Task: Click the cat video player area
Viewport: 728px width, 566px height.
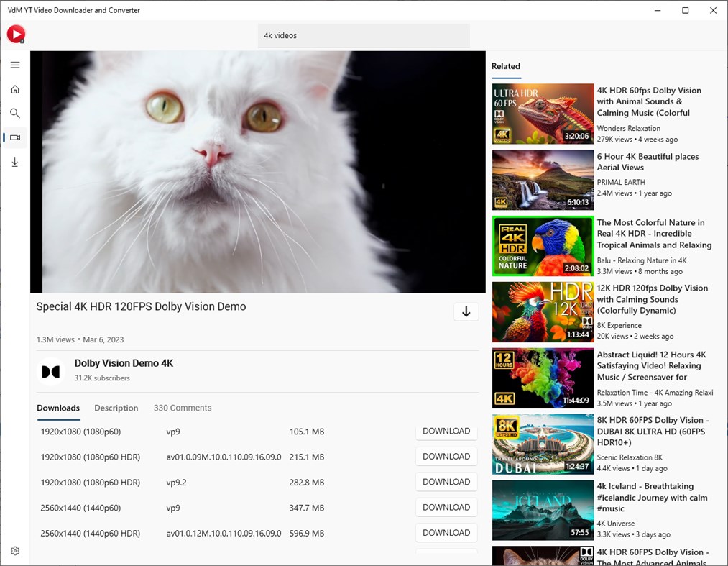Action: (x=257, y=170)
